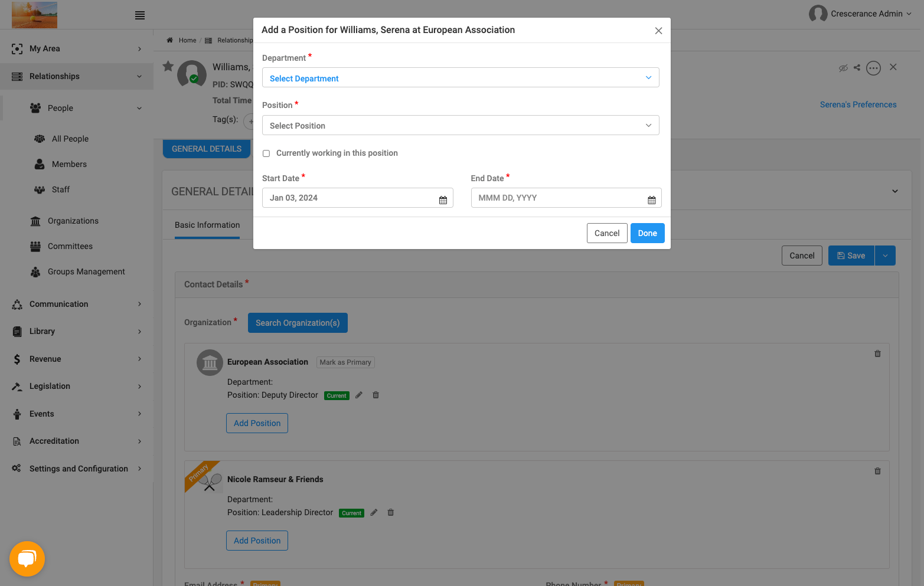Viewport: 924px width, 586px height.
Task: Open Organizations in sidebar
Action: [73, 221]
